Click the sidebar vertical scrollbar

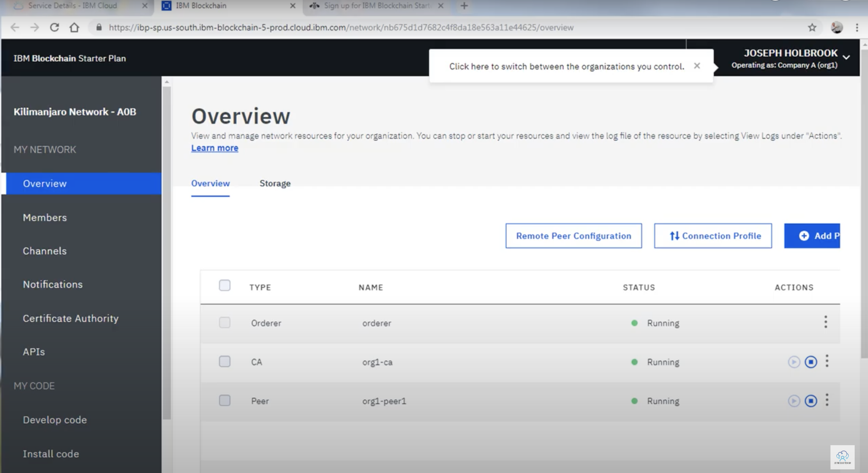point(166,253)
